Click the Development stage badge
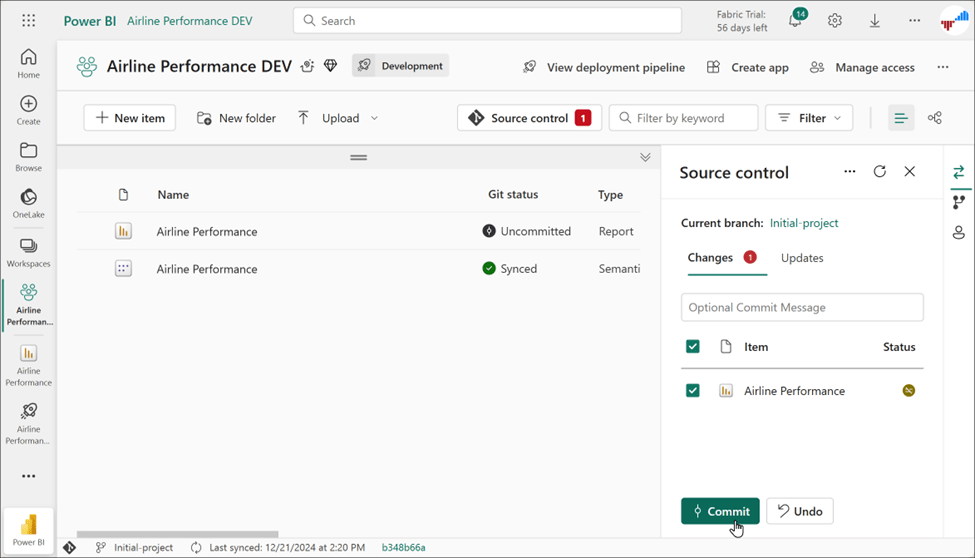The height and width of the screenshot is (558, 975). (x=400, y=65)
